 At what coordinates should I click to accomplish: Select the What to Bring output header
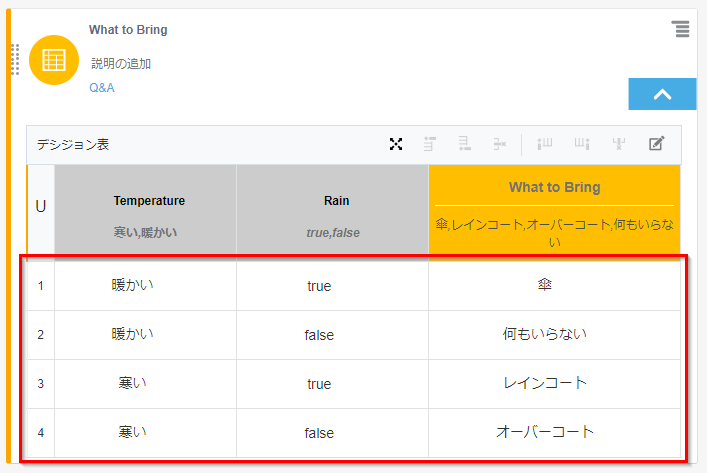tap(554, 188)
